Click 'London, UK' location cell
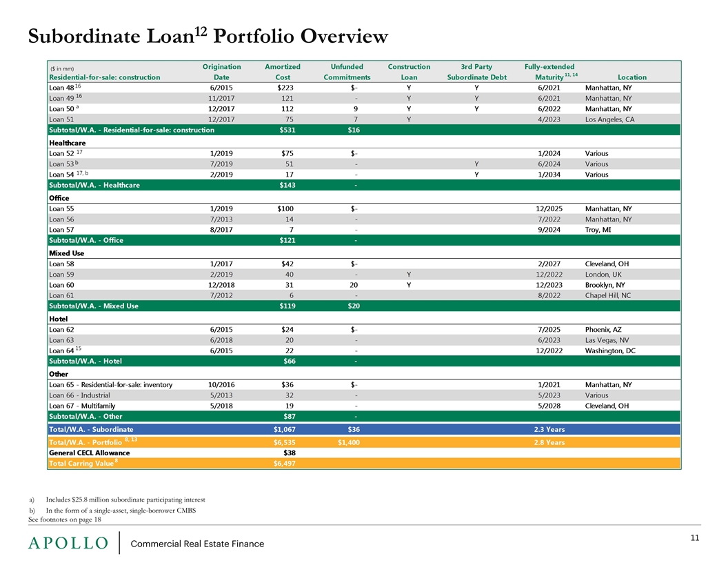Viewport: 728px width, 563px height. pyautogui.click(x=603, y=275)
